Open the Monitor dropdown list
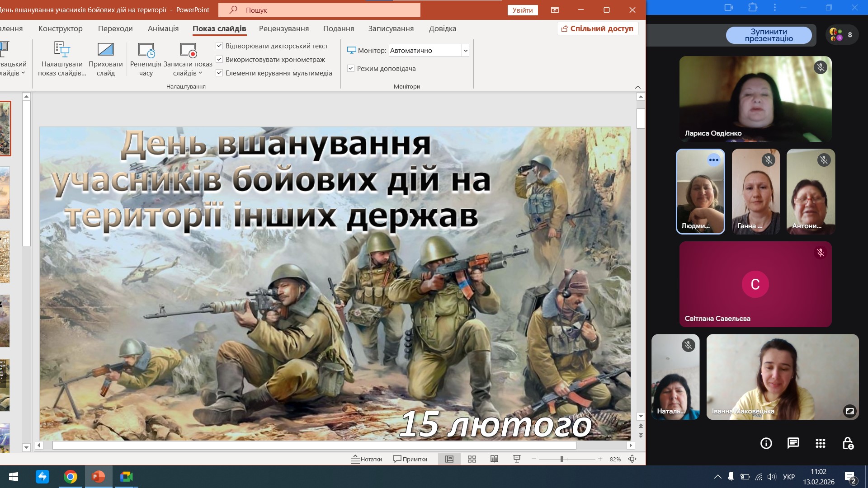The image size is (868, 488). (x=465, y=51)
